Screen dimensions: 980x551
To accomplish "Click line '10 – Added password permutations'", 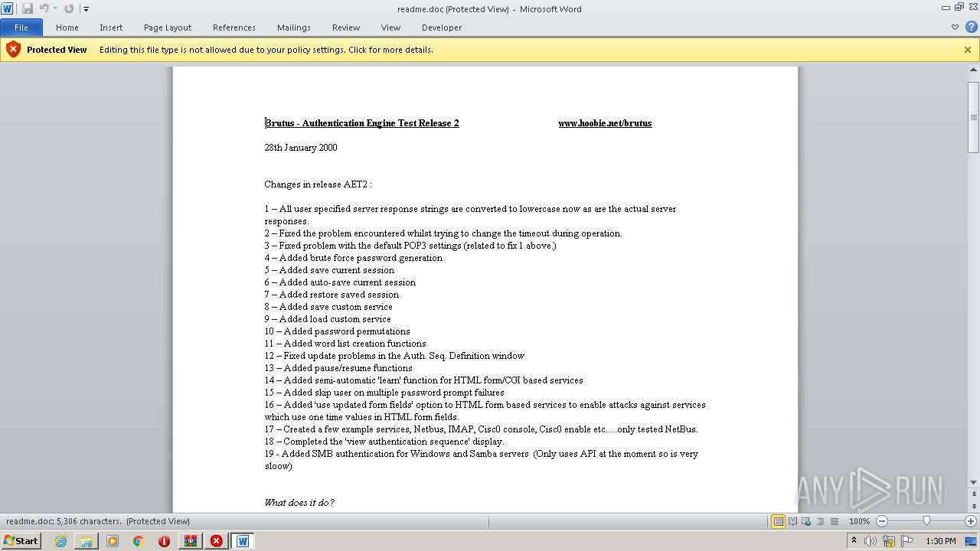I will pos(338,331).
